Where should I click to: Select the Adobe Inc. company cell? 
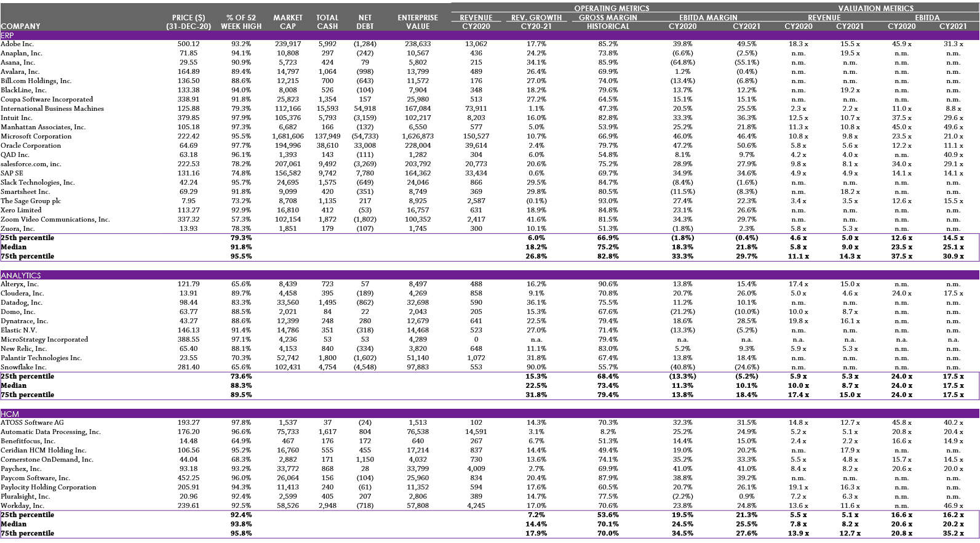[x=17, y=44]
